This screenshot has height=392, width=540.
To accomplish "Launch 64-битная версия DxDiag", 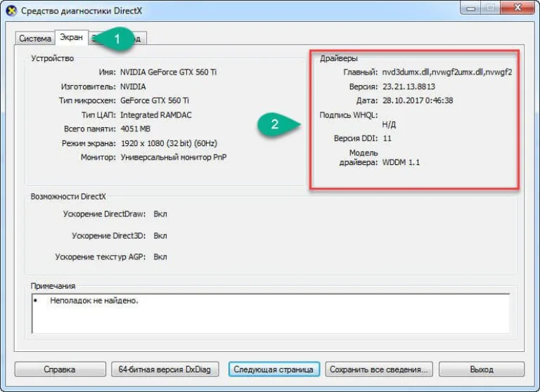I will [x=165, y=370].
